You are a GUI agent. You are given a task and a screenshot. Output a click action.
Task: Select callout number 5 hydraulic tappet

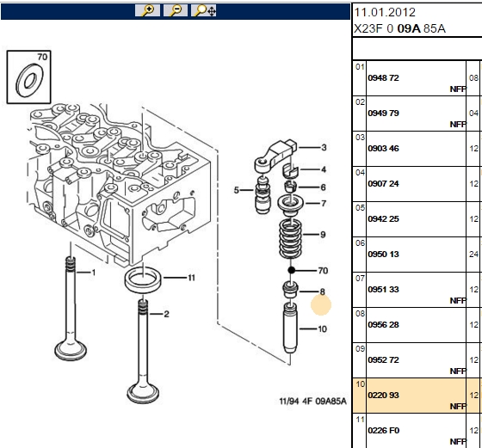point(236,190)
